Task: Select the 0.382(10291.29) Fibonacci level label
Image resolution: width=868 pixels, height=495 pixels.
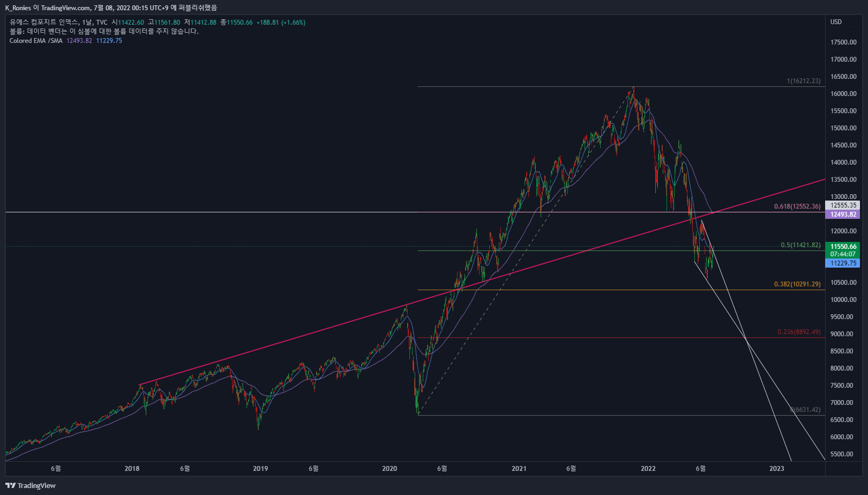Action: click(x=797, y=284)
